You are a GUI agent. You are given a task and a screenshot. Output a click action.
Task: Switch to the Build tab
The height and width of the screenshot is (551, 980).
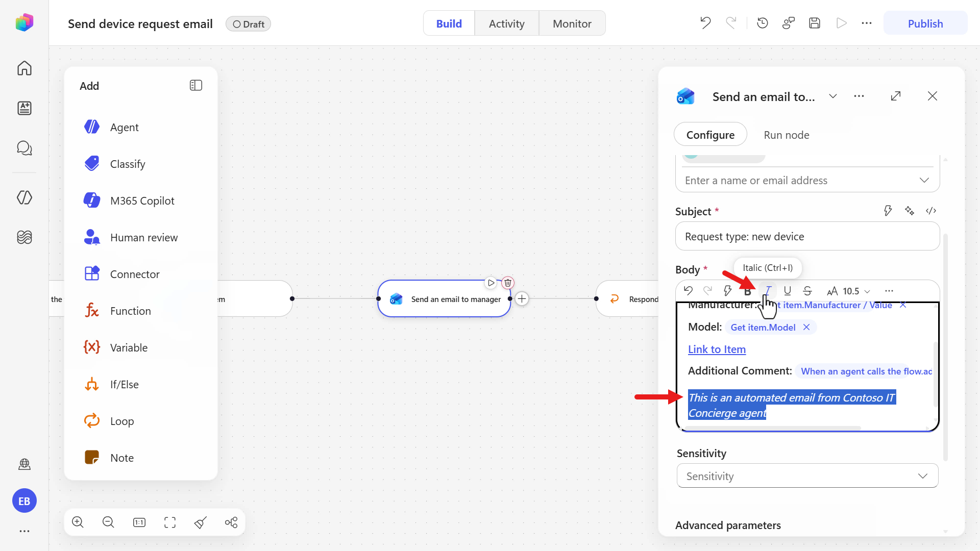449,23
